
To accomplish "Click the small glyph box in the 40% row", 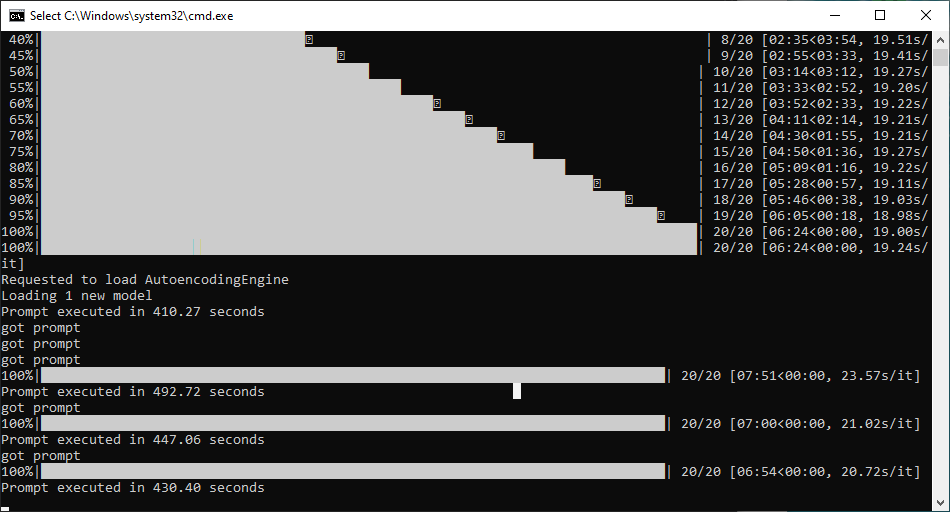I will coord(309,39).
